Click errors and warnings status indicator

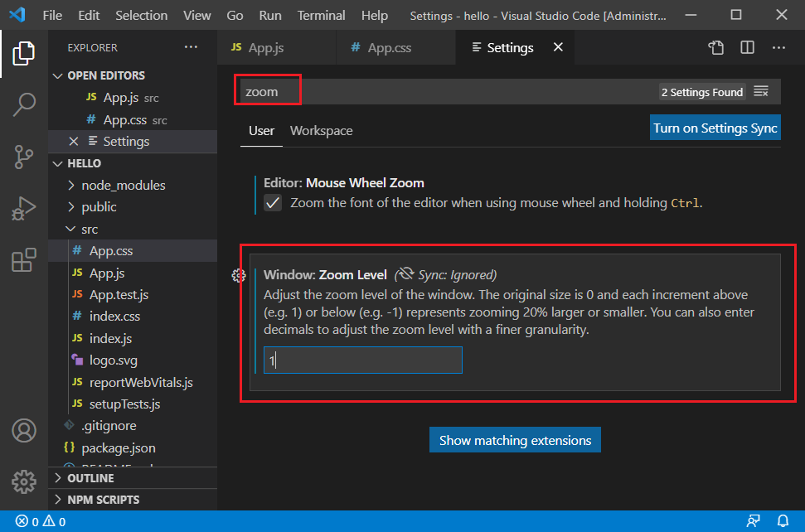click(41, 521)
